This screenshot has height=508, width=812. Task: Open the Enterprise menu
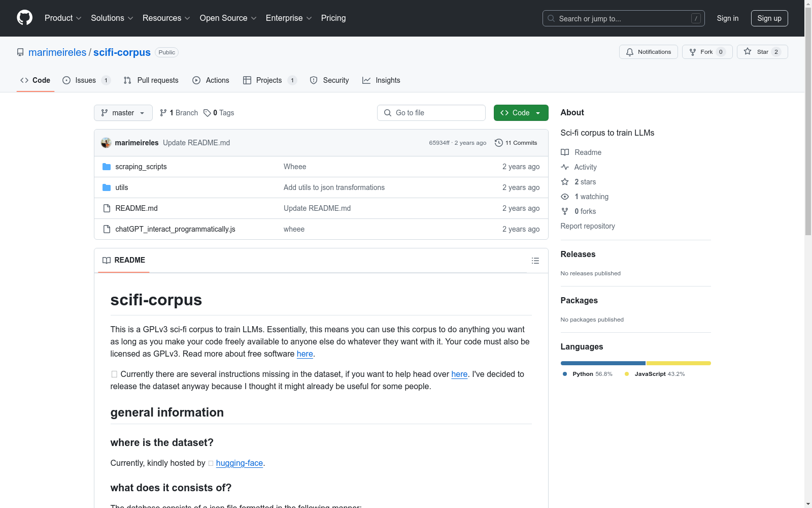[x=289, y=18]
